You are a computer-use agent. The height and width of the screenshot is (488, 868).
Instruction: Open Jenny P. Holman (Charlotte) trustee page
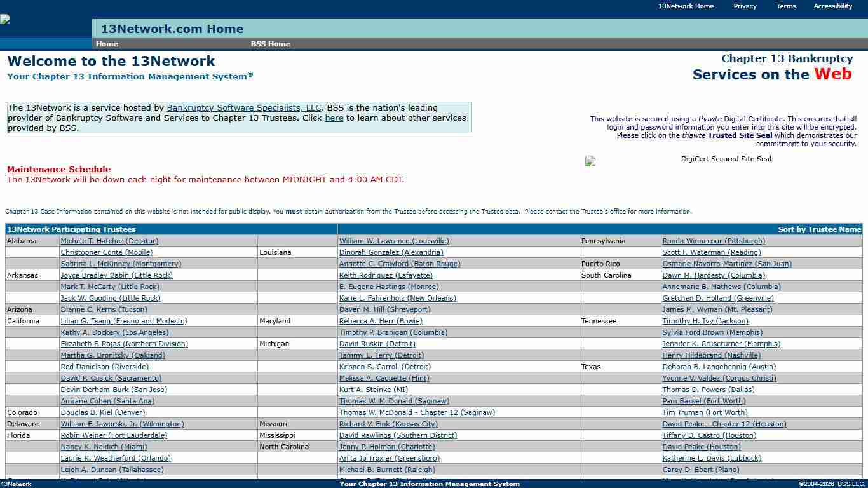(386, 447)
